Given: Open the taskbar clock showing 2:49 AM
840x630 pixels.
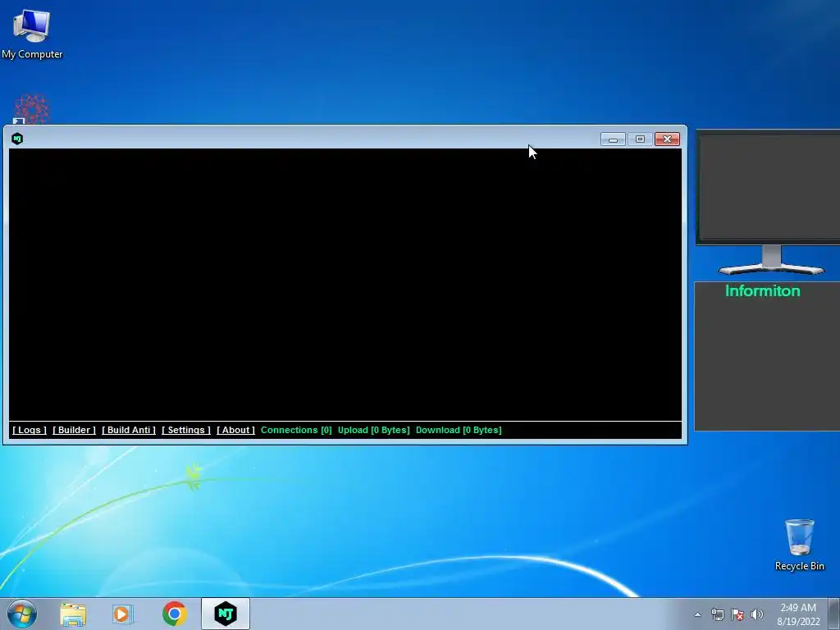Looking at the screenshot, I should point(798,614).
